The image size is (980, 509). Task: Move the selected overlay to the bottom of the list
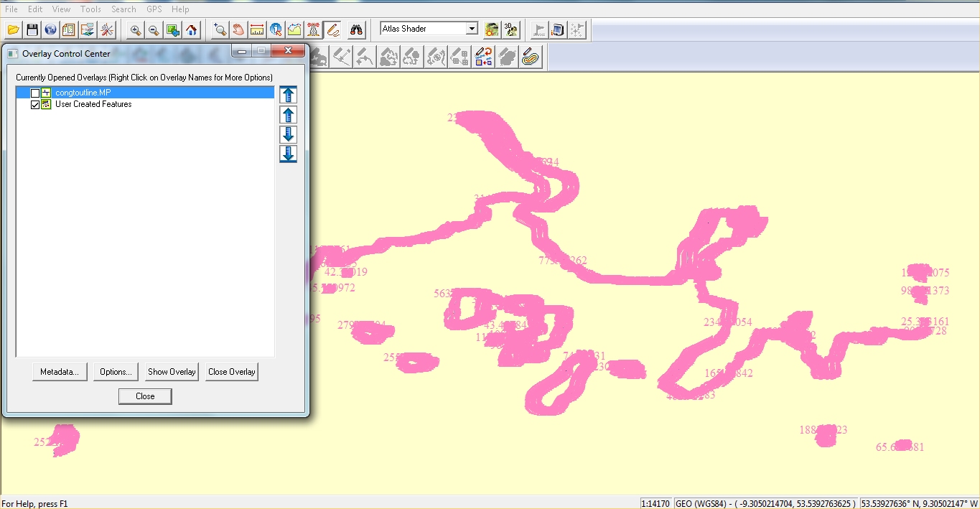[x=288, y=154]
